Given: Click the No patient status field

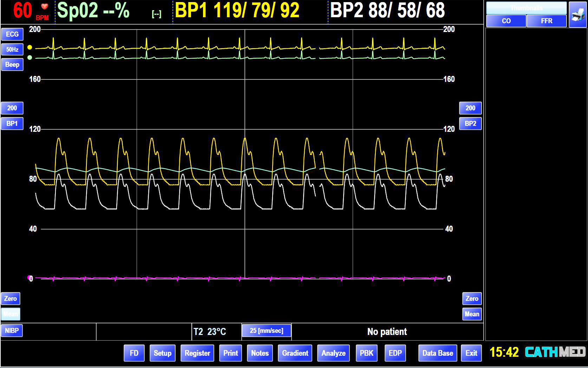Looking at the screenshot, I should click(x=387, y=332).
